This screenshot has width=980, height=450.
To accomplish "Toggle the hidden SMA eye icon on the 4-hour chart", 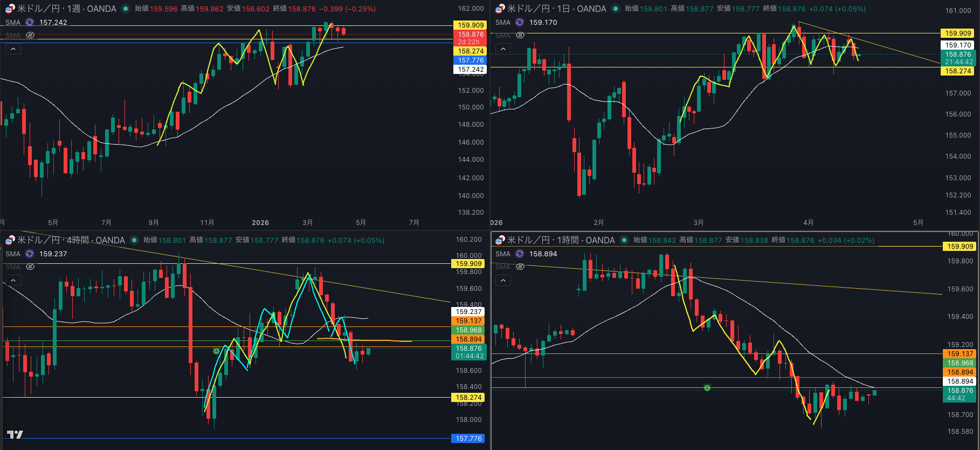I will click(x=30, y=267).
